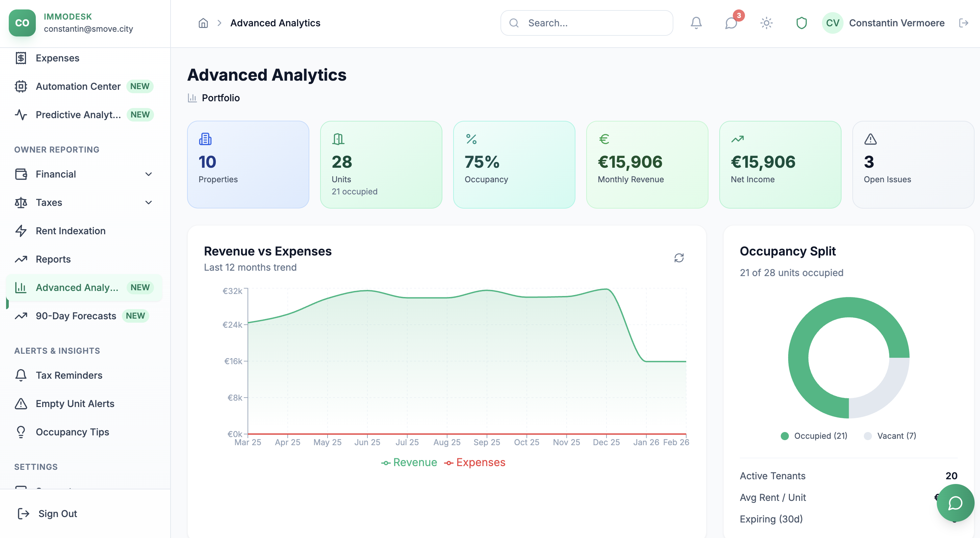Click the shield security icon in the header

point(802,23)
